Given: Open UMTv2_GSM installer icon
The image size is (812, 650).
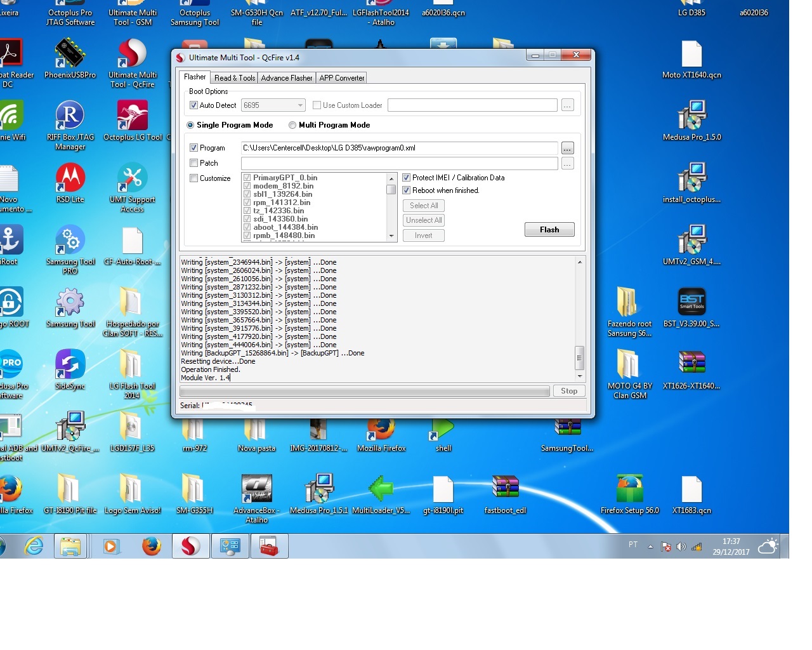Looking at the screenshot, I should click(x=691, y=245).
